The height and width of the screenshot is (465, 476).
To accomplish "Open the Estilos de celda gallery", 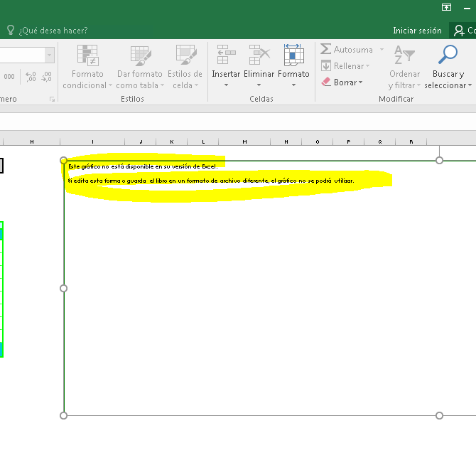I will point(185,67).
